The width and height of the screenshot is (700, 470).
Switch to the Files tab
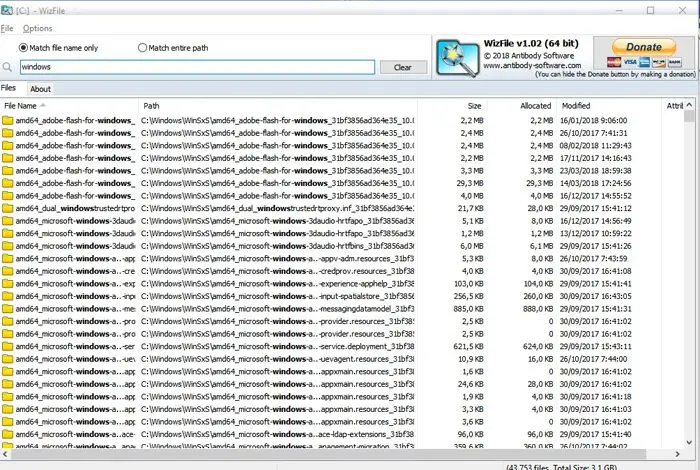coord(8,88)
